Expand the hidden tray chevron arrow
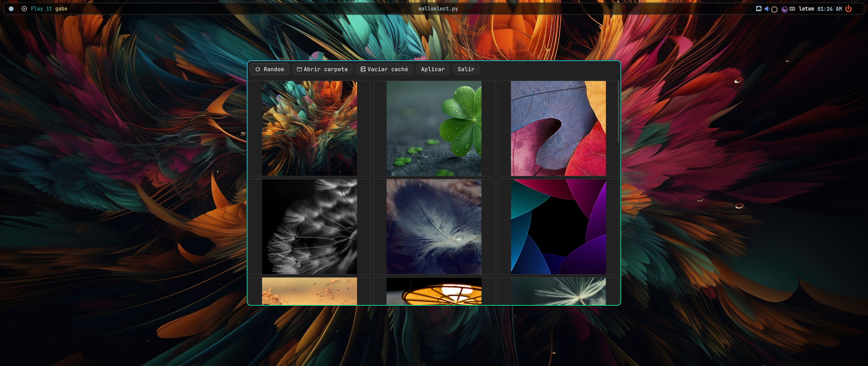The height and width of the screenshot is (366, 868). (x=751, y=9)
